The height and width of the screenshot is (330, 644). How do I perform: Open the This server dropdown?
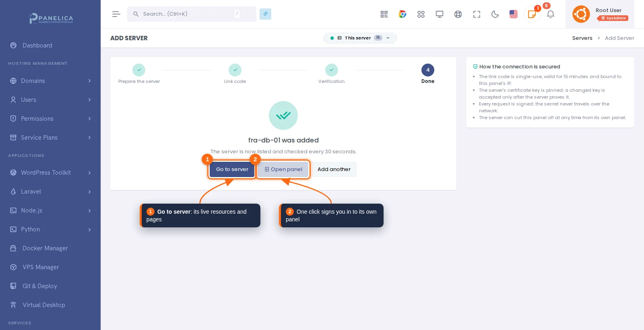coord(360,38)
